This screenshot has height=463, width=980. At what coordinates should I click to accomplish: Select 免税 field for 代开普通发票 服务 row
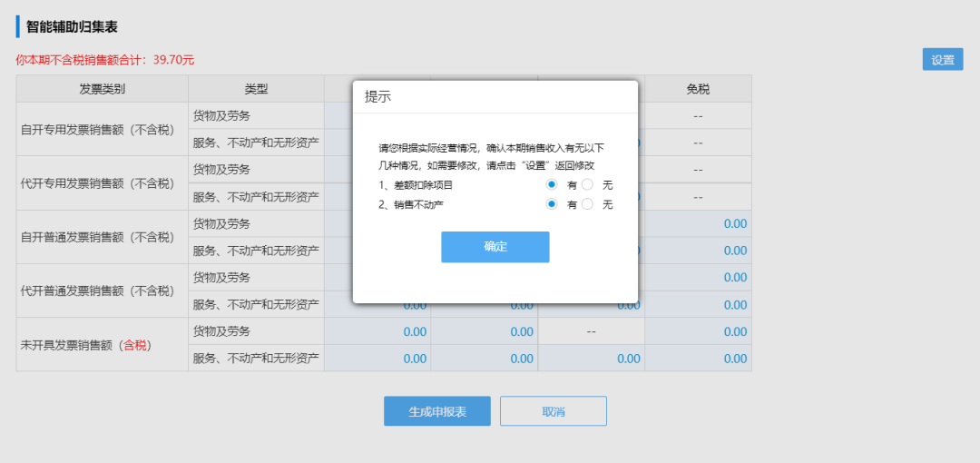tap(699, 305)
